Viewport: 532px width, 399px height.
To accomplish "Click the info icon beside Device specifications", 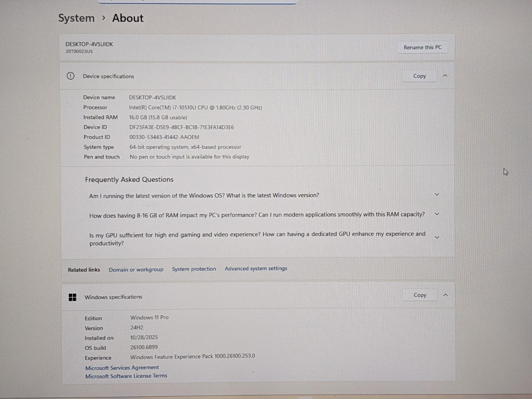I will click(70, 76).
